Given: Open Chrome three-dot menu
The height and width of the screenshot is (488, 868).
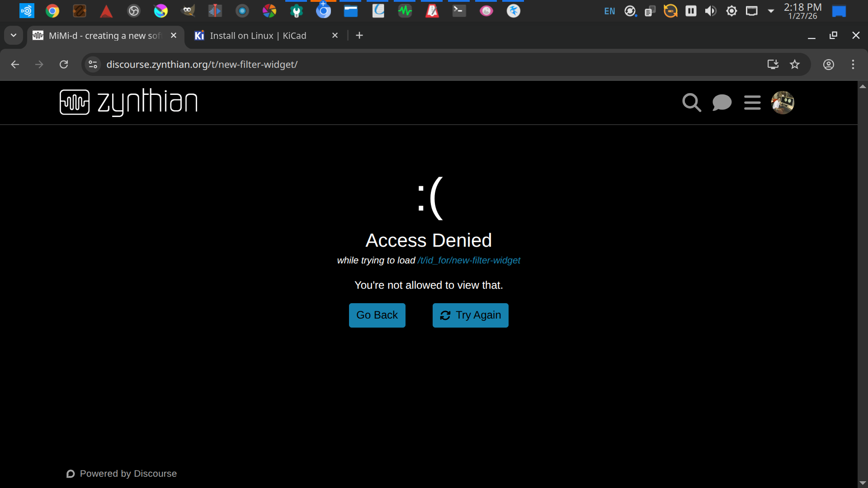Looking at the screenshot, I should pyautogui.click(x=853, y=65).
